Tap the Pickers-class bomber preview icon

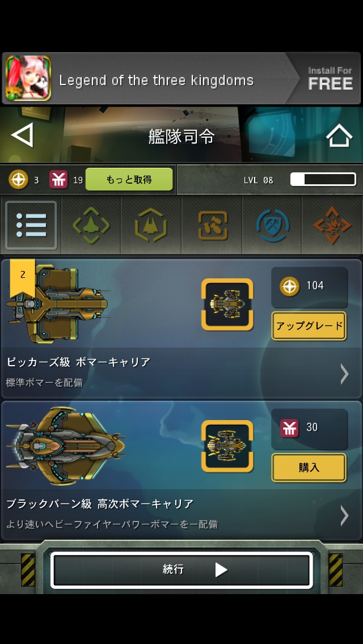227,304
